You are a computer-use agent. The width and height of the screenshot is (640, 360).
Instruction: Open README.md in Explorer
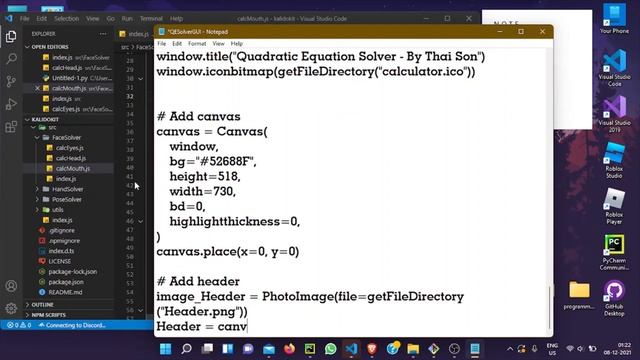65,292
